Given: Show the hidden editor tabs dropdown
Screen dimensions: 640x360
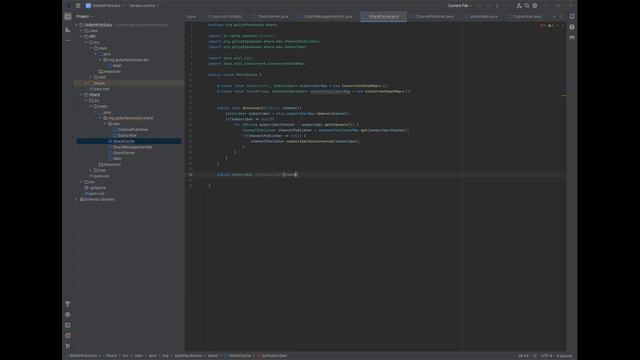Looking at the screenshot, I should click(x=554, y=17).
